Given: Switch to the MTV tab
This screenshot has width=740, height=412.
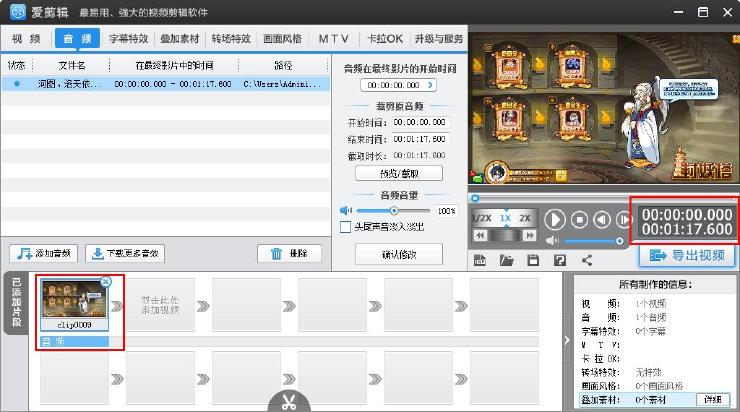Looking at the screenshot, I should (x=334, y=39).
